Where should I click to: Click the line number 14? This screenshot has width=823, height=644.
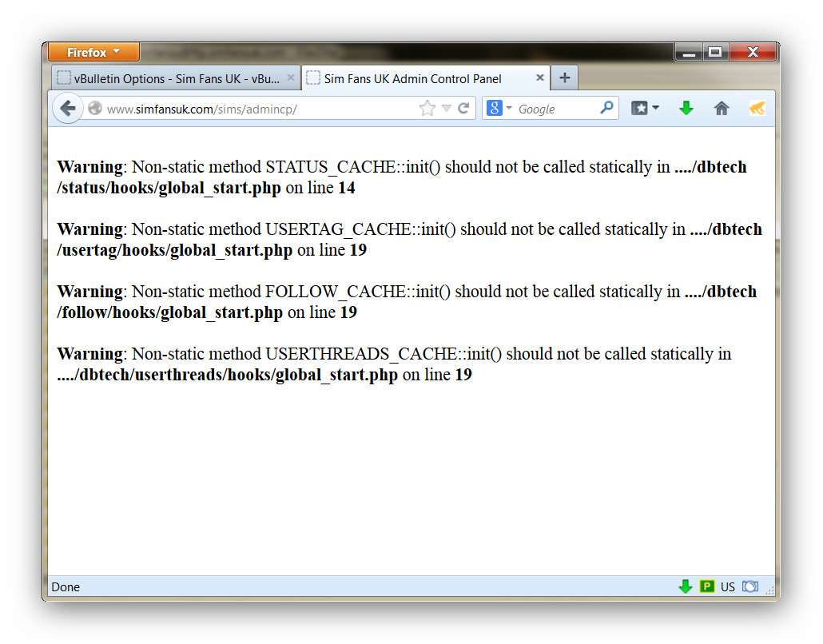tap(347, 188)
